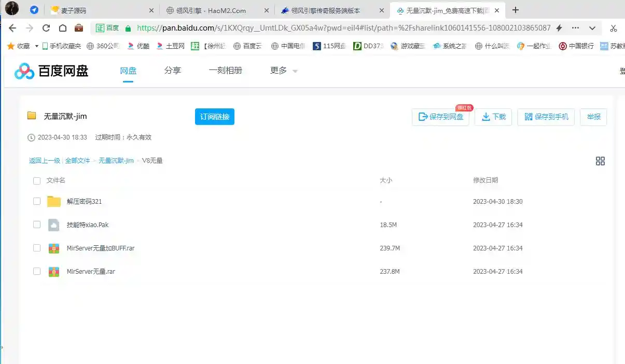Click the MirServer无量加BUFF.rar archive icon

pos(54,248)
